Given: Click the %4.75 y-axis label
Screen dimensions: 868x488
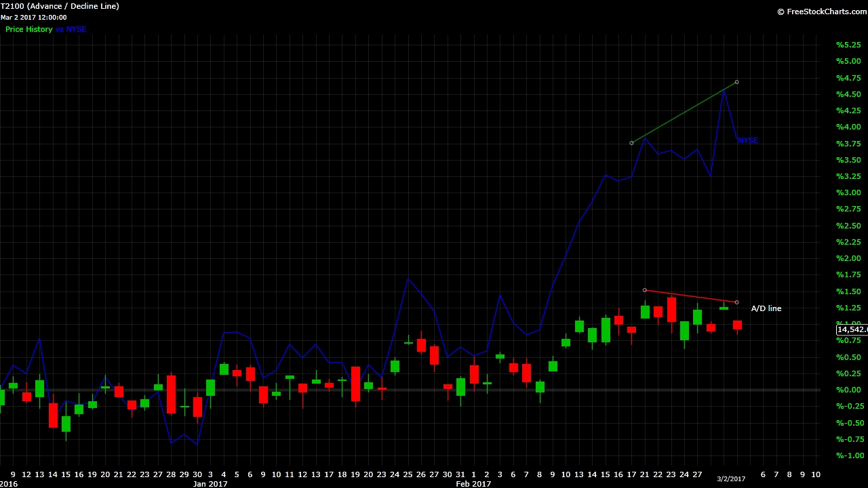Looking at the screenshot, I should 848,77.
